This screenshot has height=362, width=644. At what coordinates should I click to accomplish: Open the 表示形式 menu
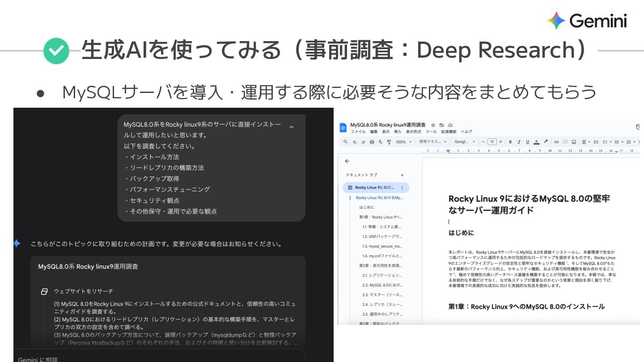click(413, 132)
